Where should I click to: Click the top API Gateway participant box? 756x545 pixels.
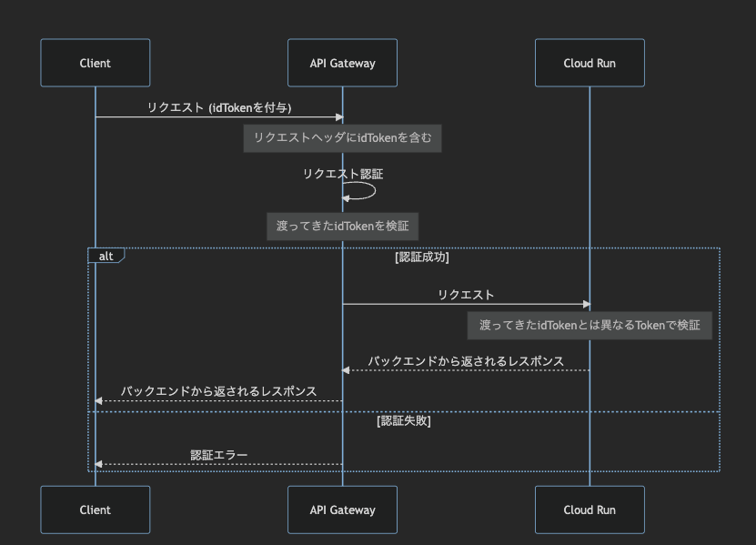click(342, 63)
